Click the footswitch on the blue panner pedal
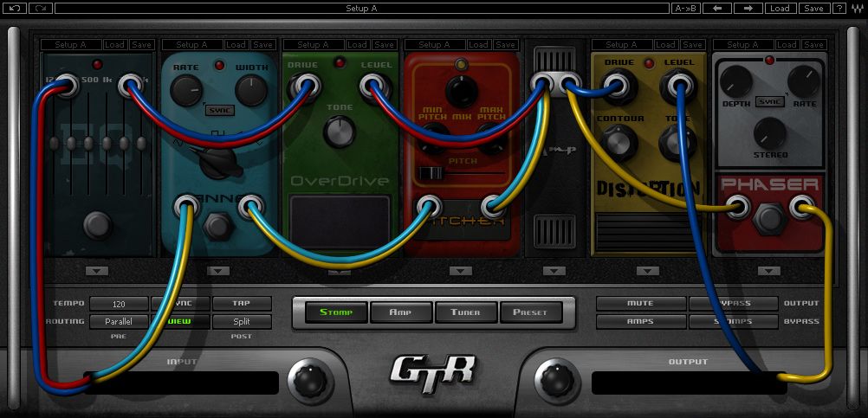The height and width of the screenshot is (418, 868). point(217,226)
